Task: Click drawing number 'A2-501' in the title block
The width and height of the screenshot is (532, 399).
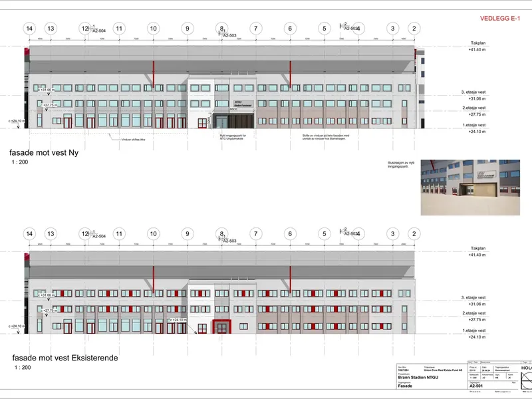Action: [x=477, y=386]
